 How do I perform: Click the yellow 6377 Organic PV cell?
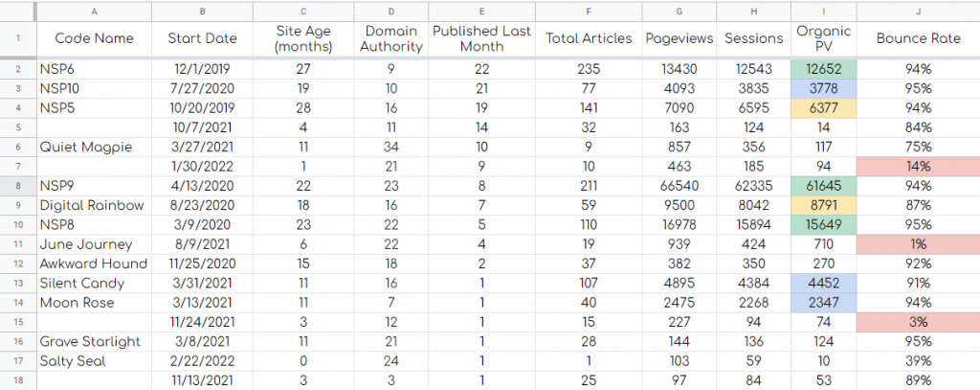[x=824, y=107]
